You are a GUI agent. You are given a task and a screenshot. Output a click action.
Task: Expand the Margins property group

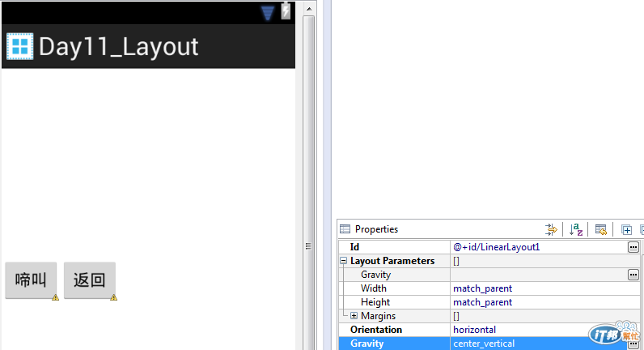pyautogui.click(x=354, y=316)
